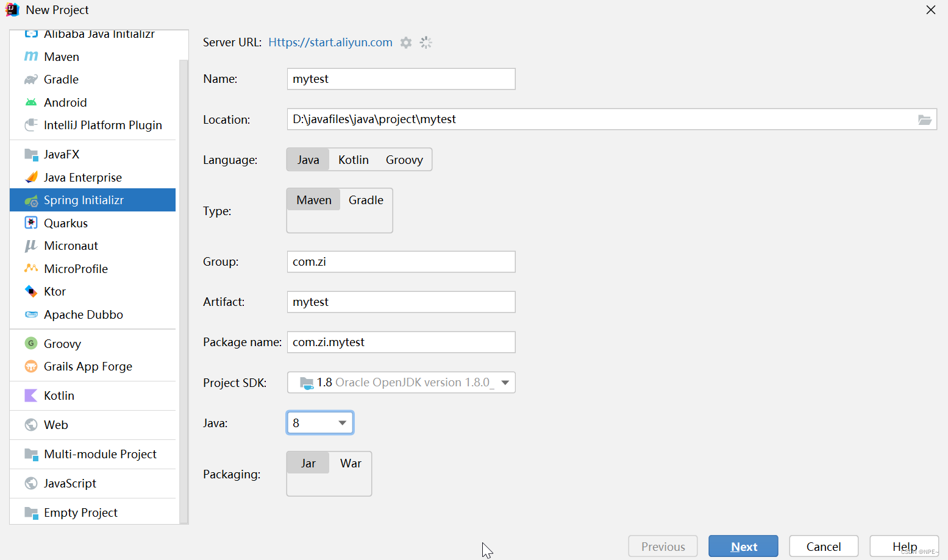Click the MicroProfile icon
This screenshot has width=948, height=560.
pyautogui.click(x=31, y=269)
